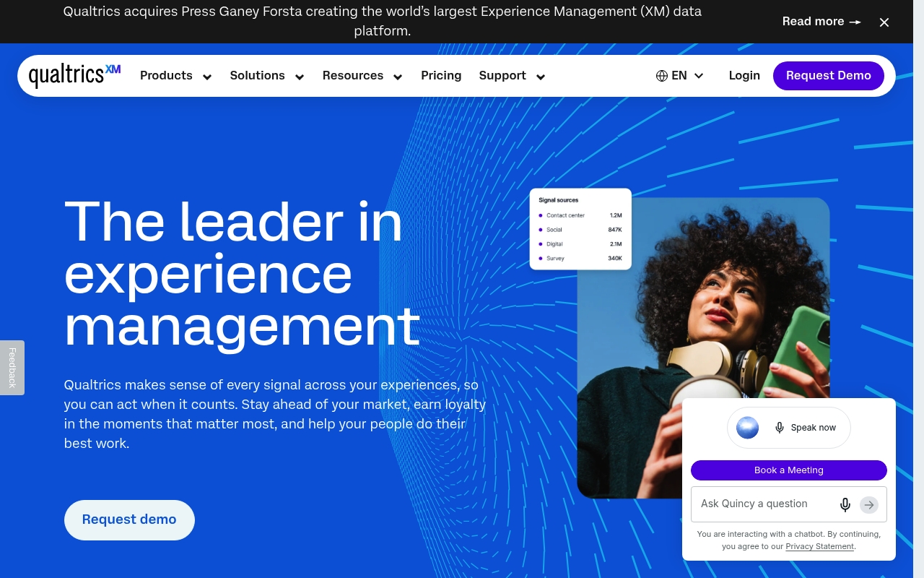Image resolution: width=924 pixels, height=578 pixels.
Task: Open the Feedback side tab
Action: tap(12, 368)
